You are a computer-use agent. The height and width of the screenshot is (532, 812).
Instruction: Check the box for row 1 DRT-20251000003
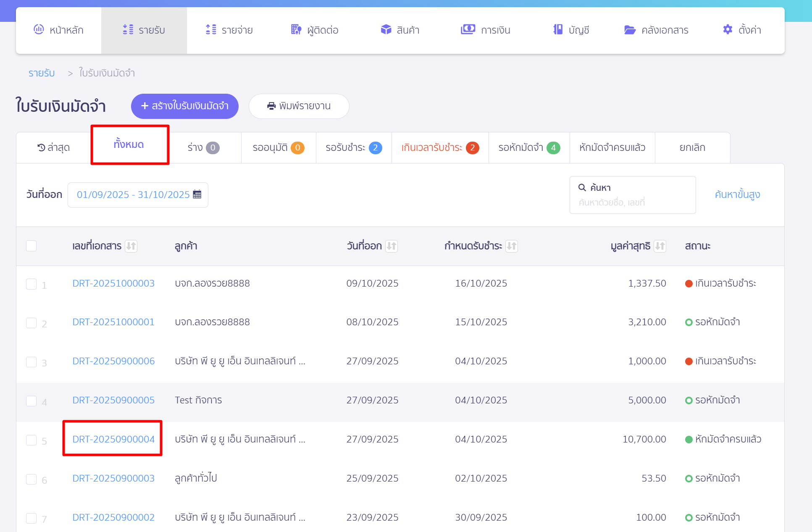pyautogui.click(x=32, y=284)
